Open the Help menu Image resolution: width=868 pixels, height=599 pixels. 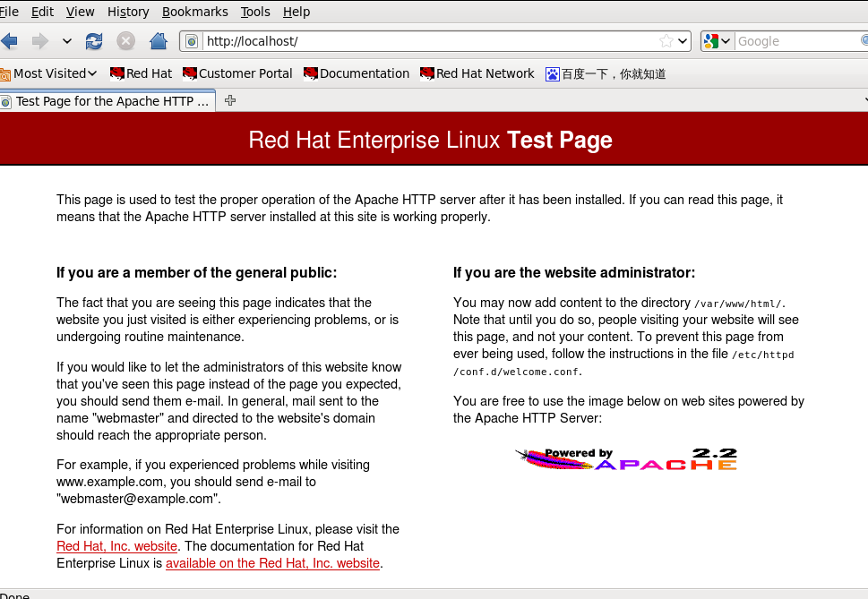[296, 12]
